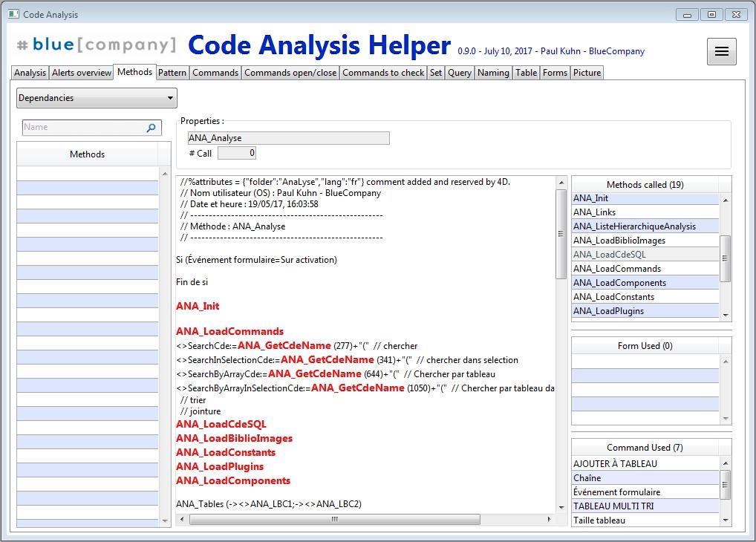Image resolution: width=756 pixels, height=542 pixels.
Task: Open the hamburger menu button
Action: 721,51
